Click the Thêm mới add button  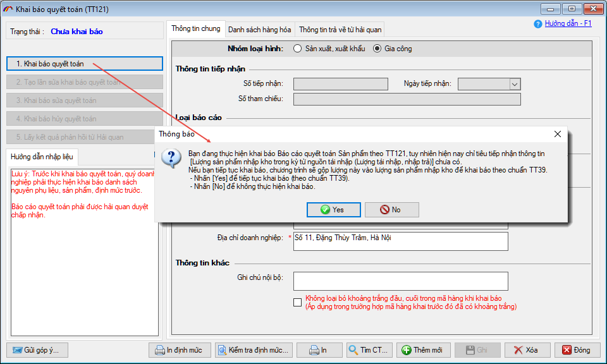tap(422, 350)
